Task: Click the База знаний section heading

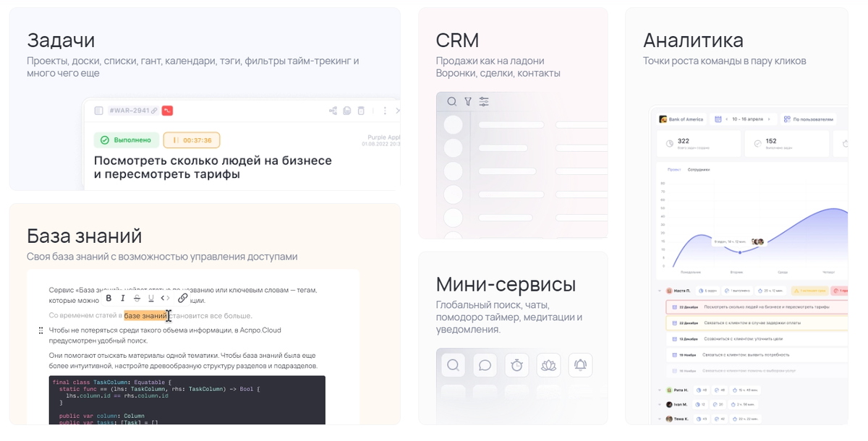Action: 85,236
